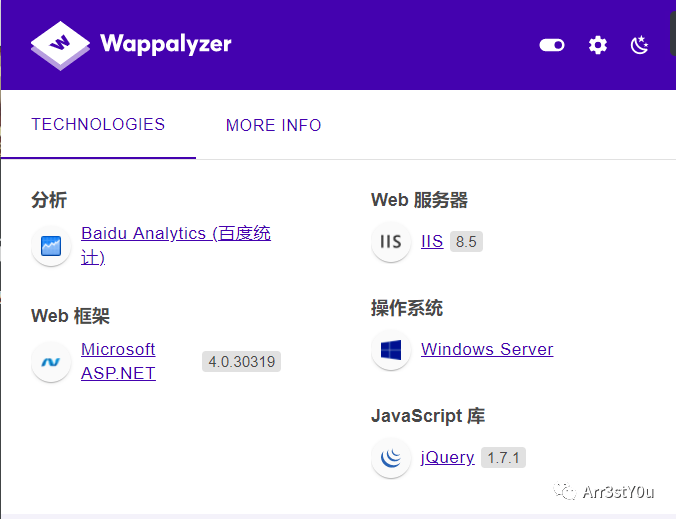Click the IIS logo icon

point(391,242)
